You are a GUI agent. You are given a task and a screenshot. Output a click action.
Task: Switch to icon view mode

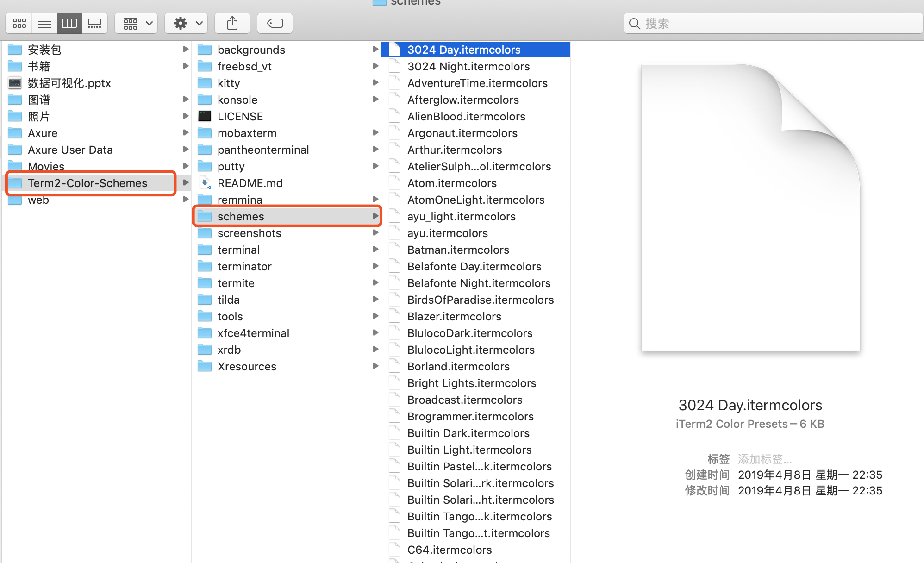(x=19, y=23)
